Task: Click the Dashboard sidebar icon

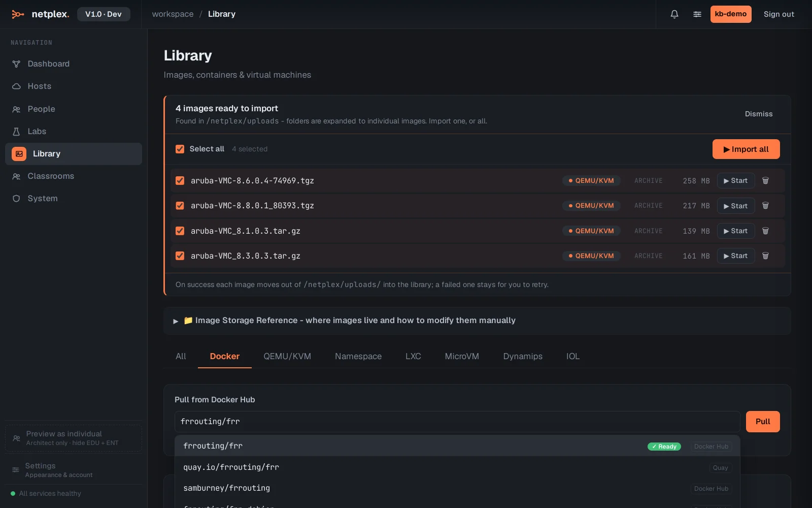Action: click(x=16, y=64)
